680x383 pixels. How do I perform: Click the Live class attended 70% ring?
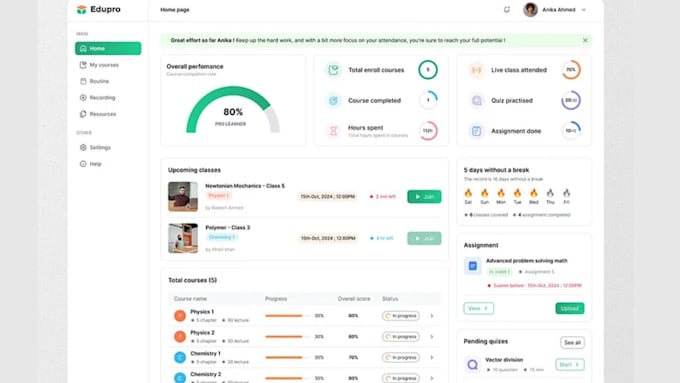571,70
